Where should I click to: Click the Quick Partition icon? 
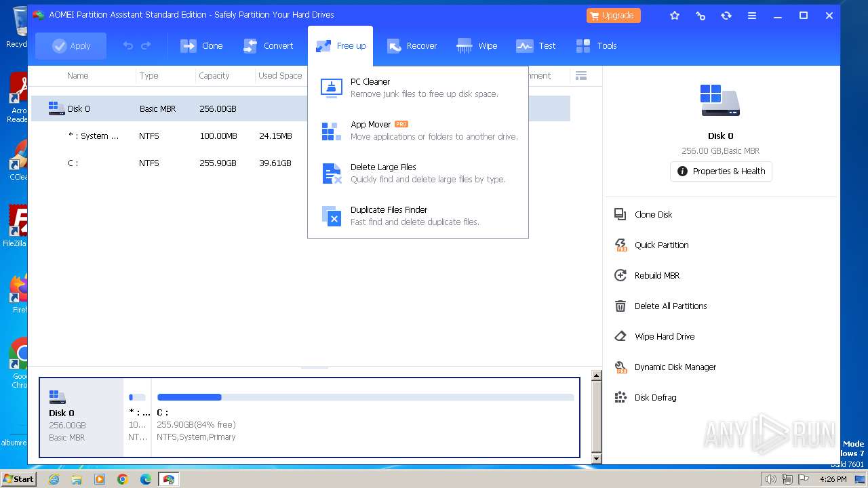coord(620,245)
